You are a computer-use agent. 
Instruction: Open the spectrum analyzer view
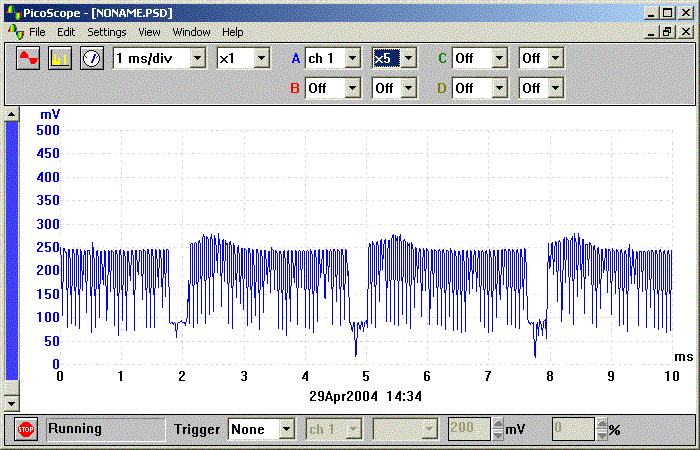click(60, 58)
